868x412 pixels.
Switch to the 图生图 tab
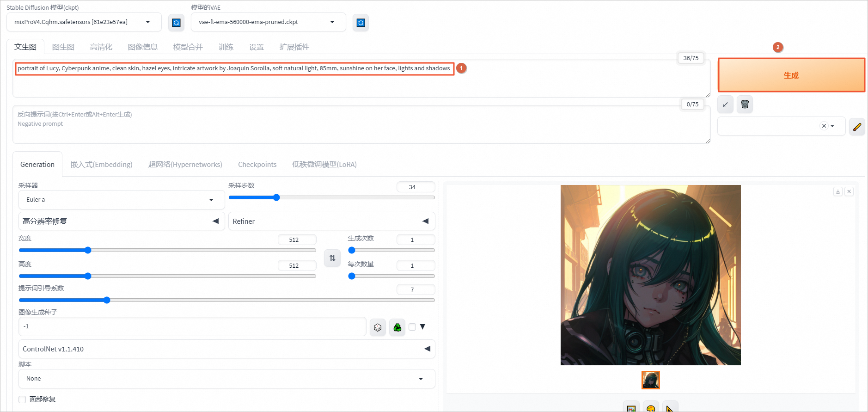coord(63,47)
